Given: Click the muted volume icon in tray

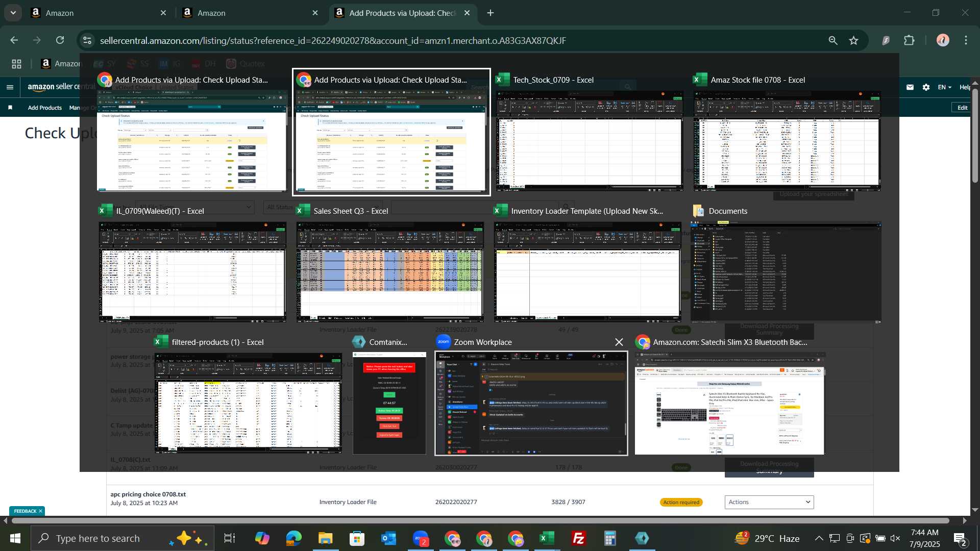Looking at the screenshot, I should [895, 538].
